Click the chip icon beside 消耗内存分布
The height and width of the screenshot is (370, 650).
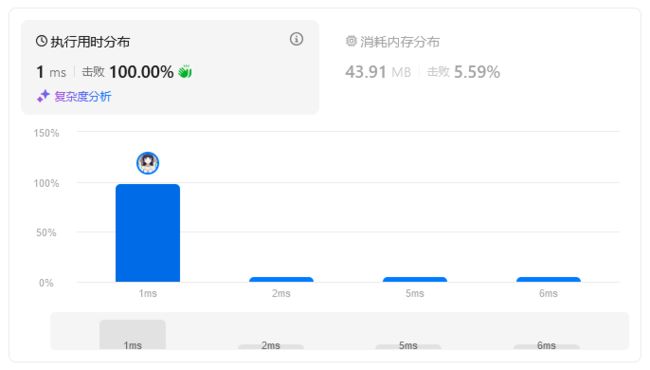(x=351, y=41)
